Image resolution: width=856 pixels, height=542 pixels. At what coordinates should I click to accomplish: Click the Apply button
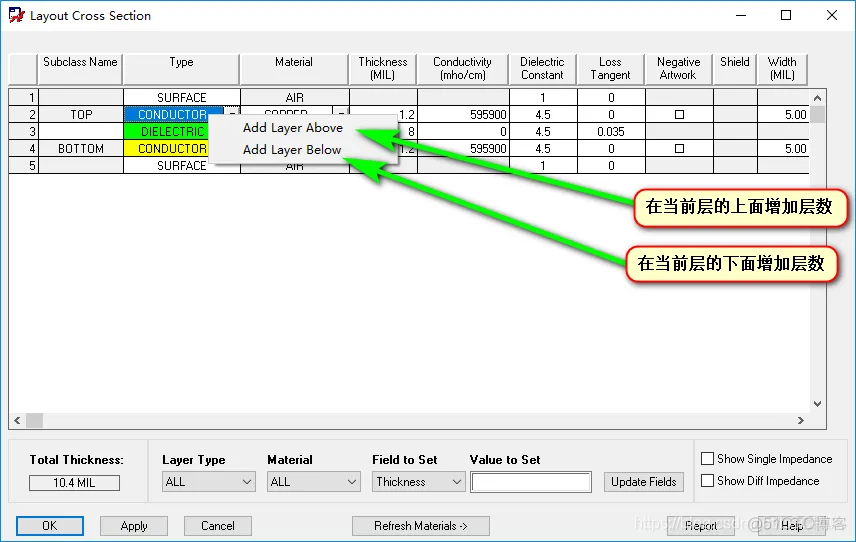134,526
